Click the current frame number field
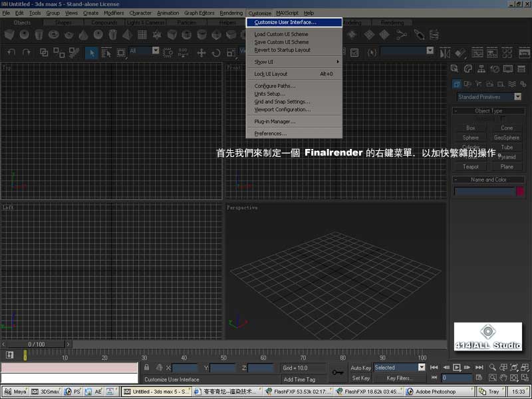The image size is (532, 399). coord(457,378)
